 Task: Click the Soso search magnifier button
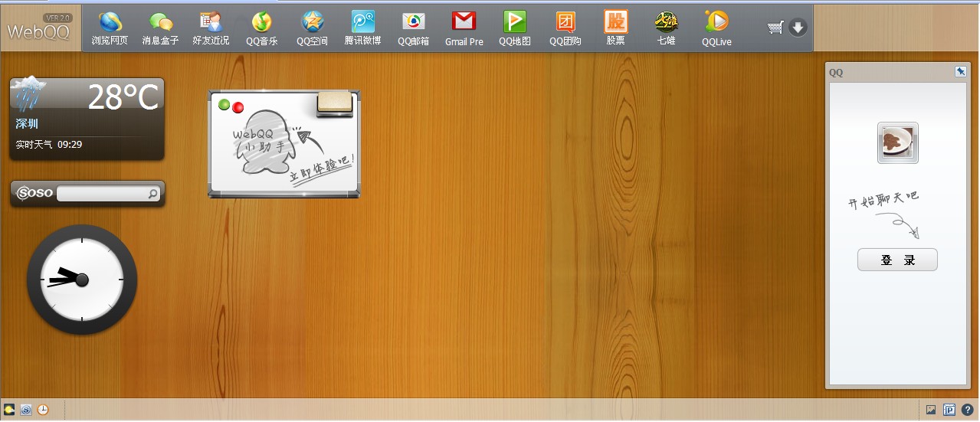pyautogui.click(x=153, y=194)
